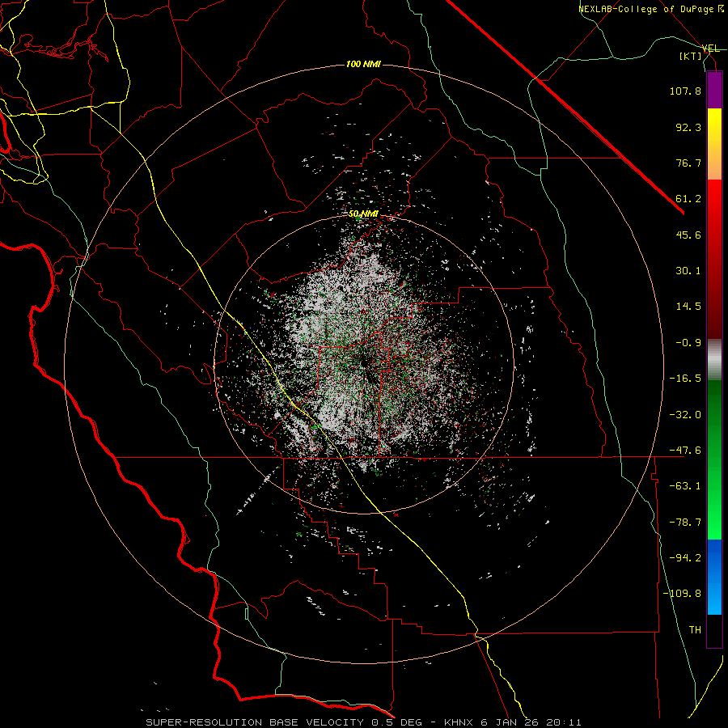This screenshot has height=728, width=728.
Task: Click the 92.3 velocity scale value
Action: 688,127
